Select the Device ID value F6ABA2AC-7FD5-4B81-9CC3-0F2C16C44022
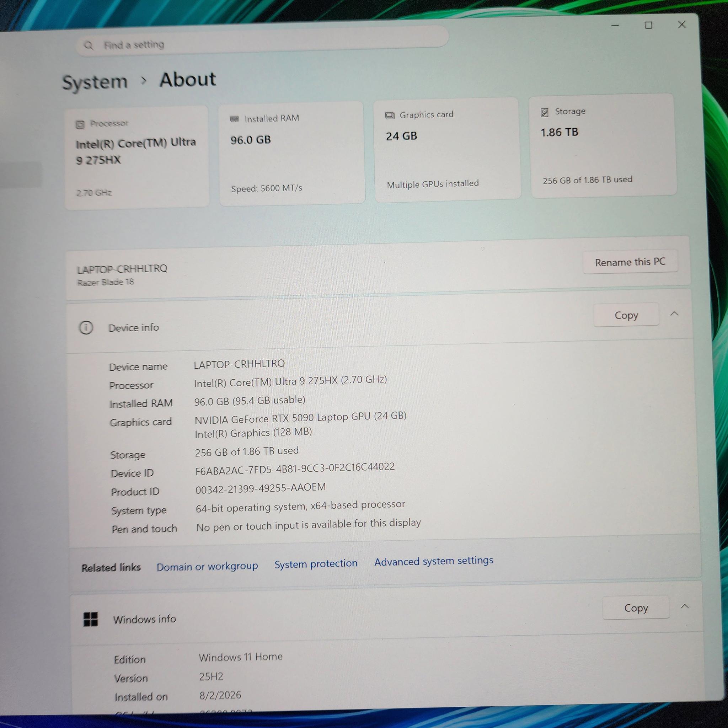Image resolution: width=728 pixels, height=728 pixels. click(295, 469)
